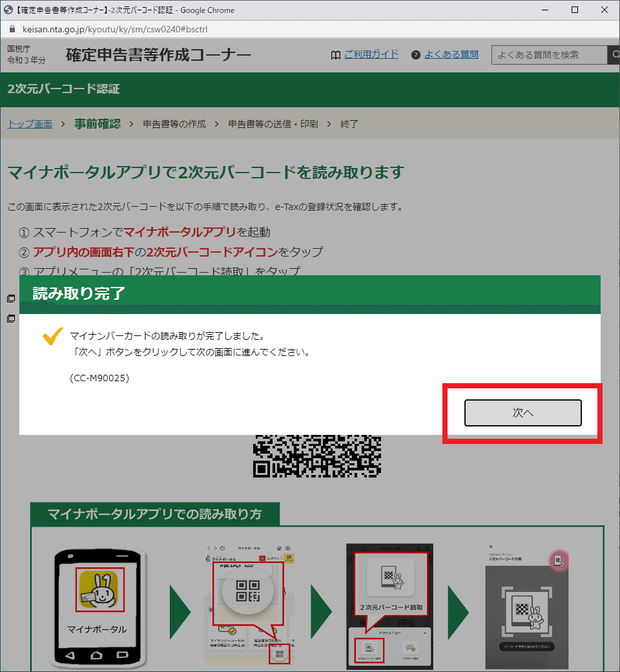The image size is (620, 672).
Task: Click the 2D barcode image on page
Action: (316, 456)
